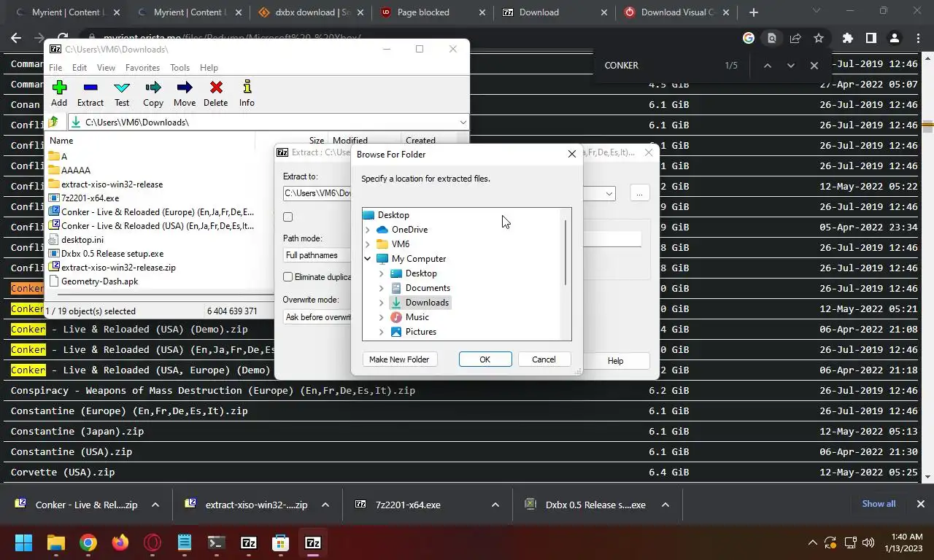The height and width of the screenshot is (560, 934).
Task: Toggle Eliminate duplication checkbox
Action: point(288,277)
